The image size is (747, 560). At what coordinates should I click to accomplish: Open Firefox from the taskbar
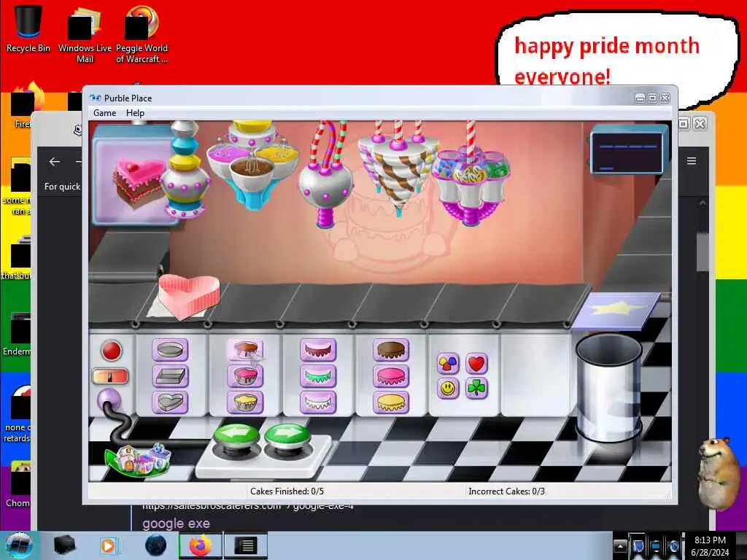click(200, 545)
